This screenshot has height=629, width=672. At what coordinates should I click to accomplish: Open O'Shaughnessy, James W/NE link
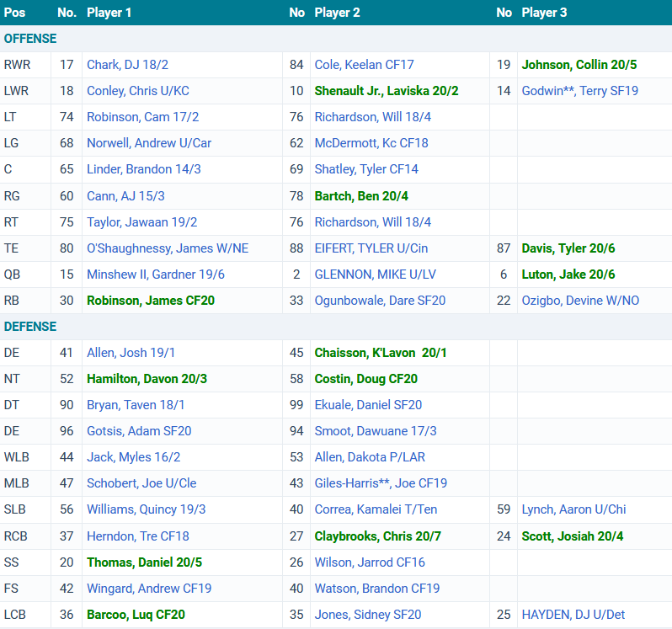tap(168, 248)
